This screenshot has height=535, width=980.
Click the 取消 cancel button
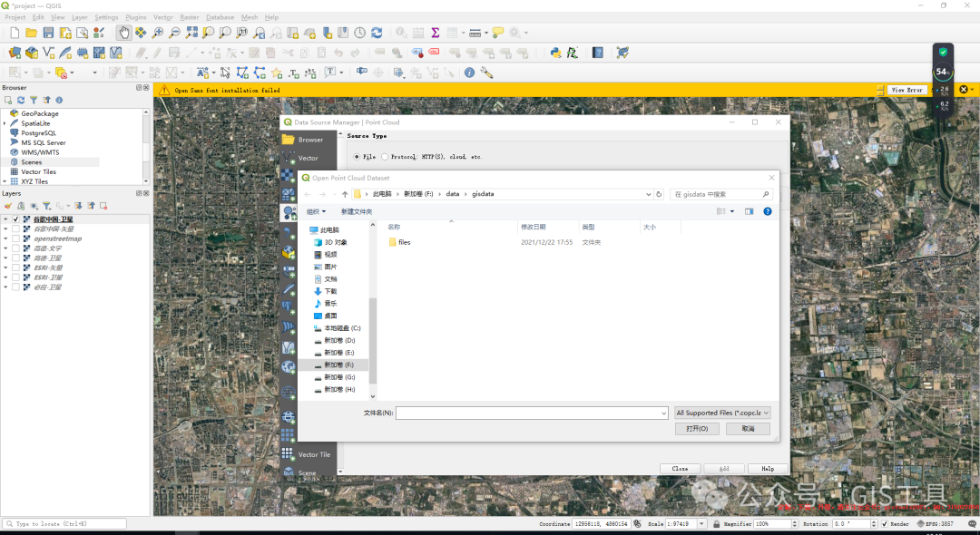point(748,429)
